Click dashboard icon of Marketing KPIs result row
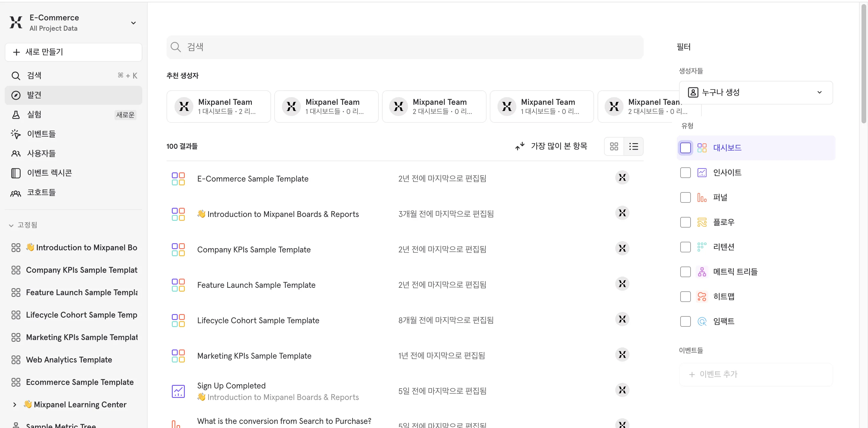The image size is (868, 428). point(178,356)
